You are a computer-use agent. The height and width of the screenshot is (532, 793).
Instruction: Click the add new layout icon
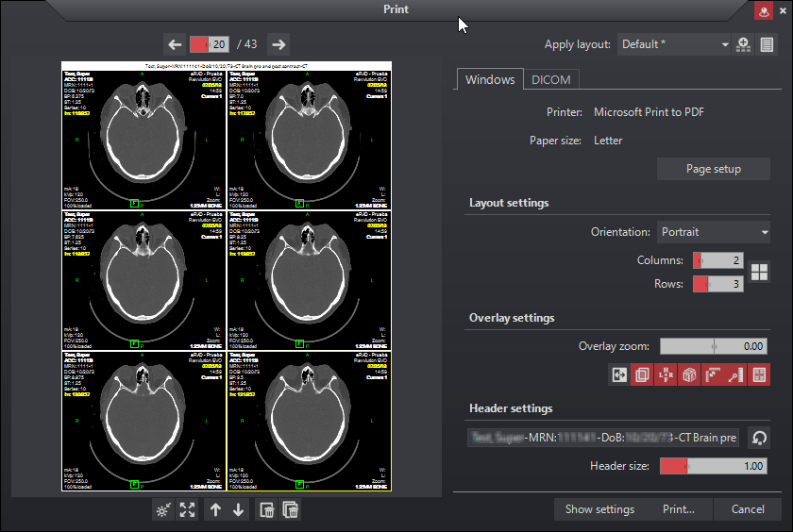pyautogui.click(x=744, y=44)
